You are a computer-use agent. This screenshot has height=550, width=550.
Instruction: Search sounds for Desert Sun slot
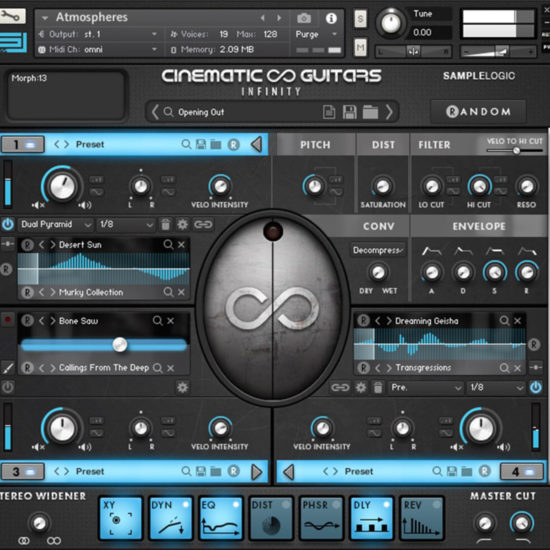click(168, 244)
